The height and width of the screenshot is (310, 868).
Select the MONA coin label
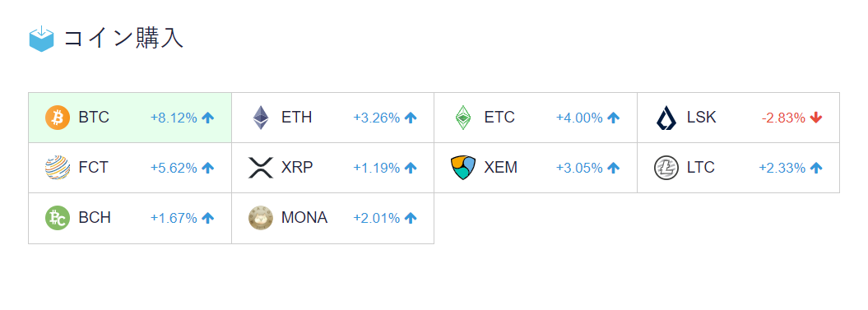tap(304, 218)
